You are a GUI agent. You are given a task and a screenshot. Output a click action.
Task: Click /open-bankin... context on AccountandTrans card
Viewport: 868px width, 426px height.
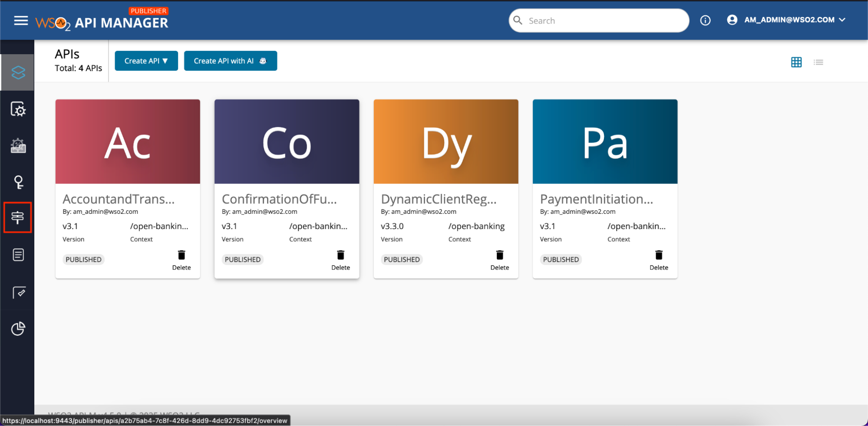159,226
